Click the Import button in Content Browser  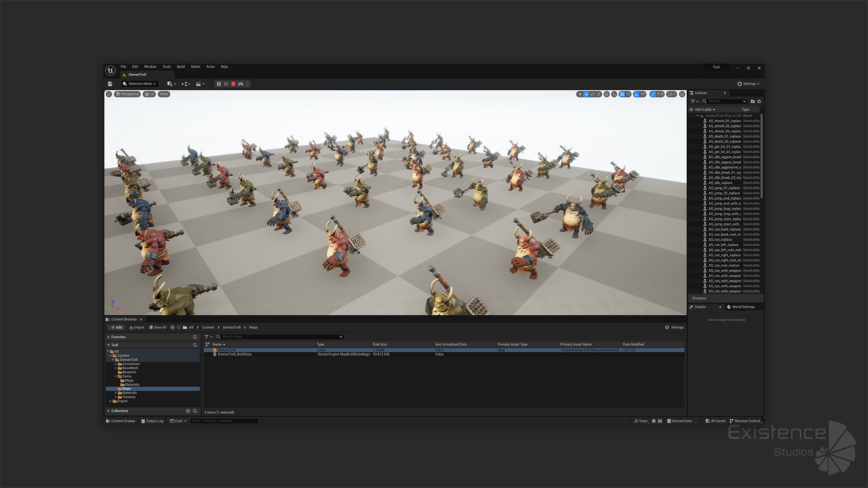137,328
